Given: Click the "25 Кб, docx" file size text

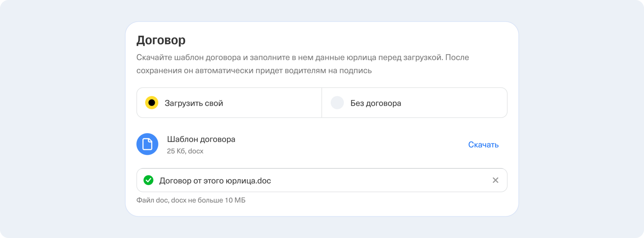Looking at the screenshot, I should [x=185, y=151].
